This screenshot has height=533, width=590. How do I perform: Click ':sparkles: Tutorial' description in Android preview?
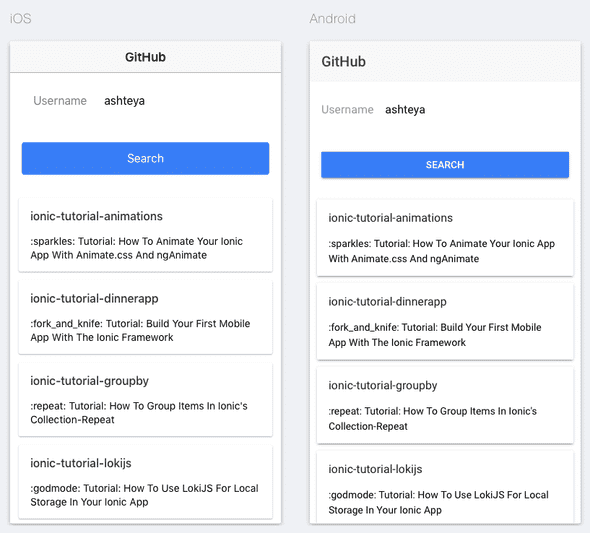442,251
